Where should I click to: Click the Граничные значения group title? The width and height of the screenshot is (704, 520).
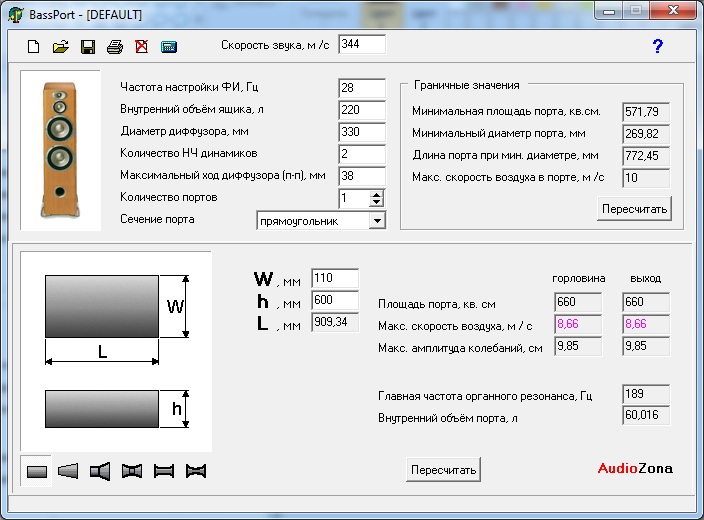[x=466, y=85]
